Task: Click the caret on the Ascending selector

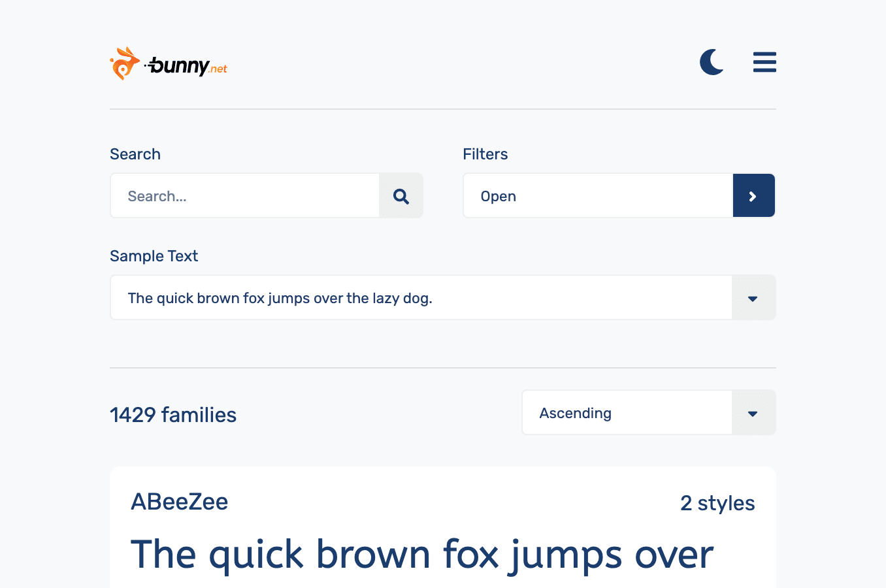Action: (x=753, y=412)
